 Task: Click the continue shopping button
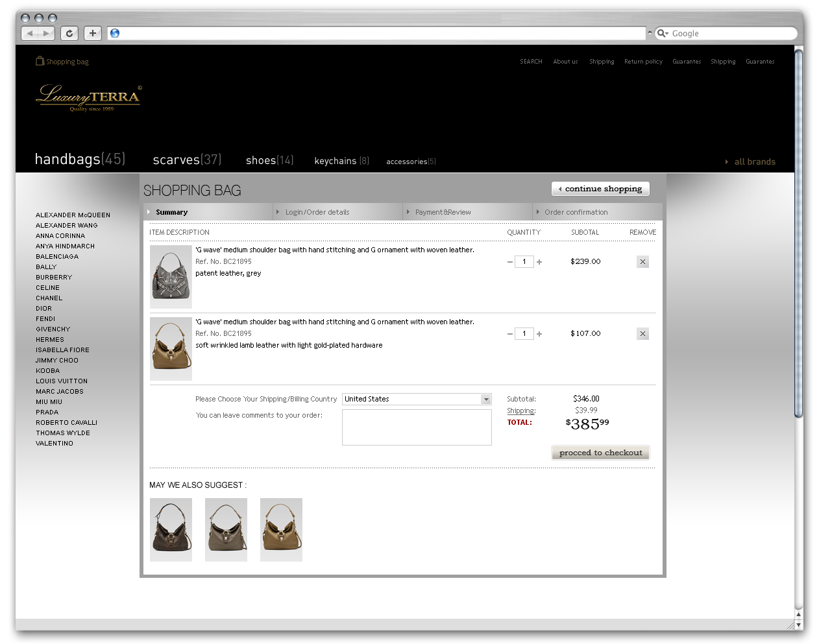[600, 189]
